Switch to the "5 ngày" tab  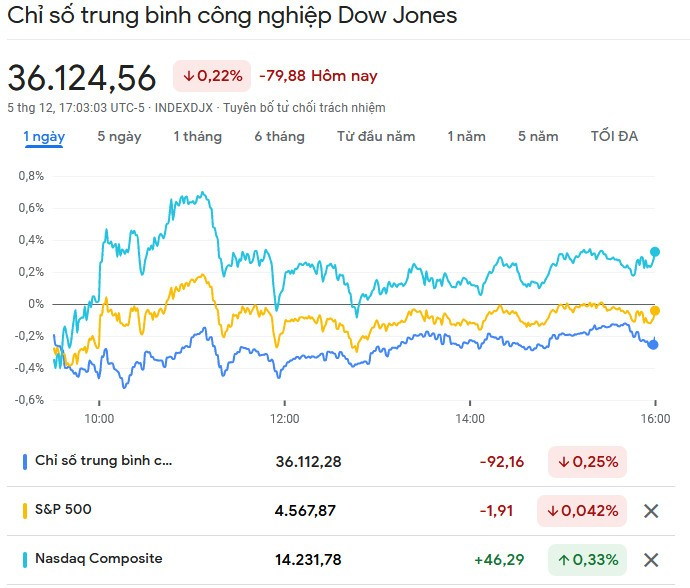tap(119, 137)
